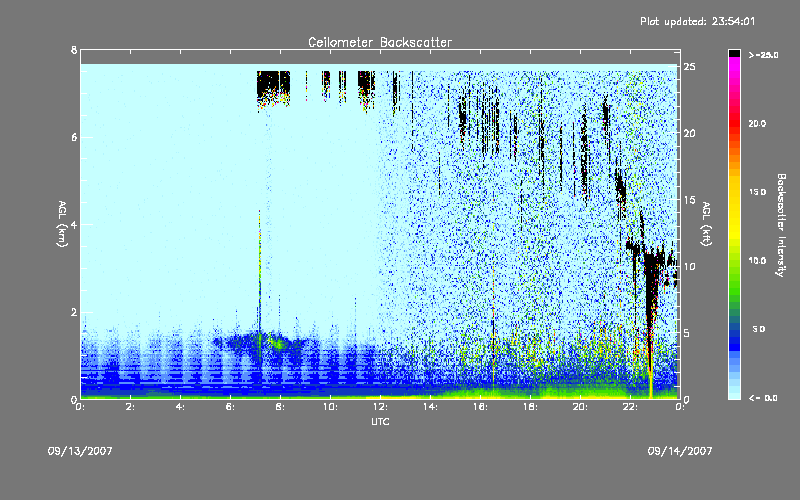Click the 'Backscatter Intensity' colorbar label
This screenshot has width=800, height=500.
coord(781,224)
